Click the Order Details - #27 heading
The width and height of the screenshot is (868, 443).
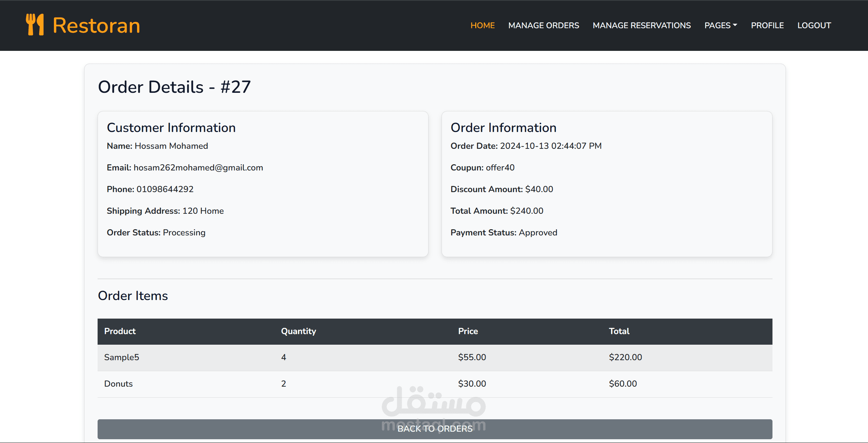click(174, 87)
